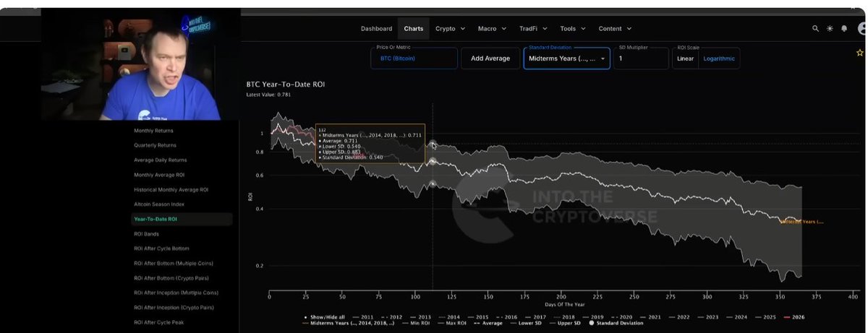
Task: Select Logarithmic ROI scale
Action: point(720,59)
